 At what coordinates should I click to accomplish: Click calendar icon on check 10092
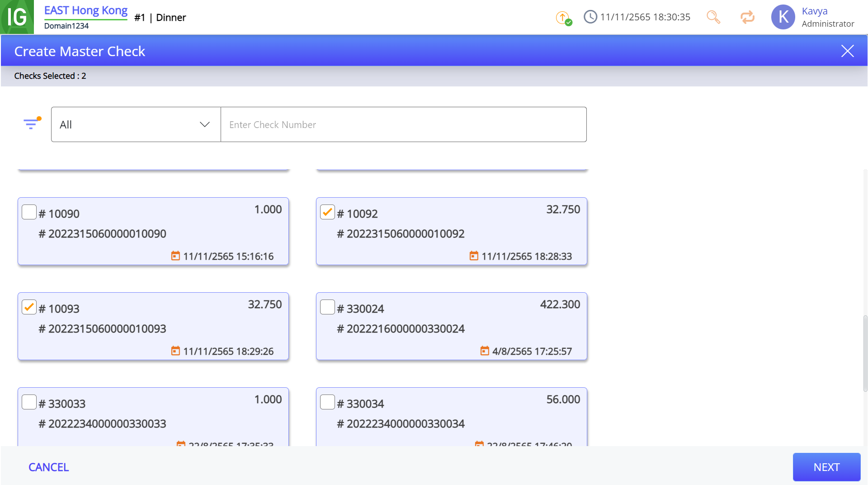point(474,256)
